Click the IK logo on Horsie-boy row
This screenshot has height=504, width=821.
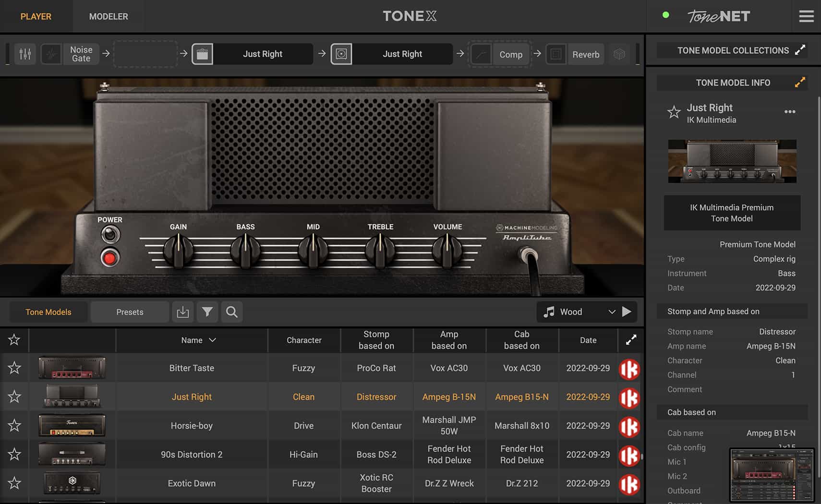[629, 427]
